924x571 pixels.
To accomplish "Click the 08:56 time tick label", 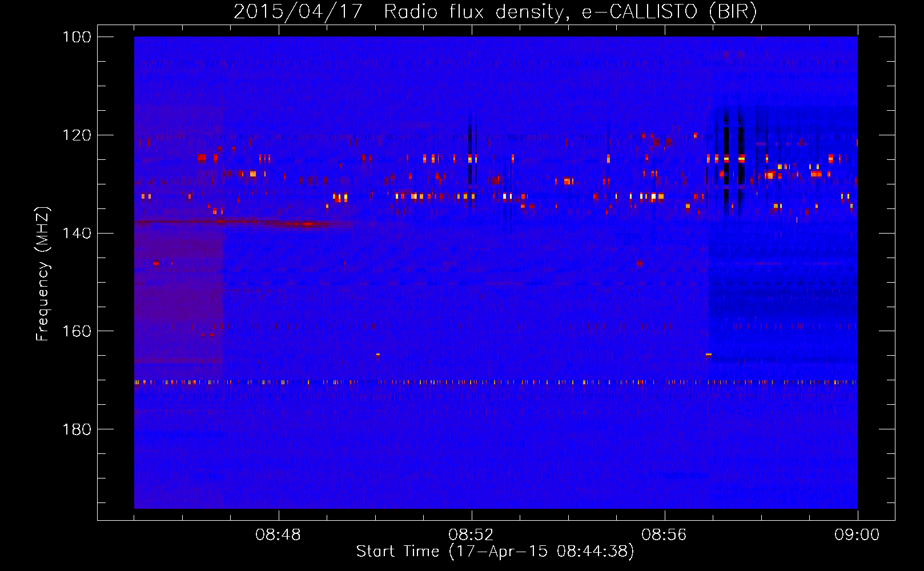I will click(665, 535).
